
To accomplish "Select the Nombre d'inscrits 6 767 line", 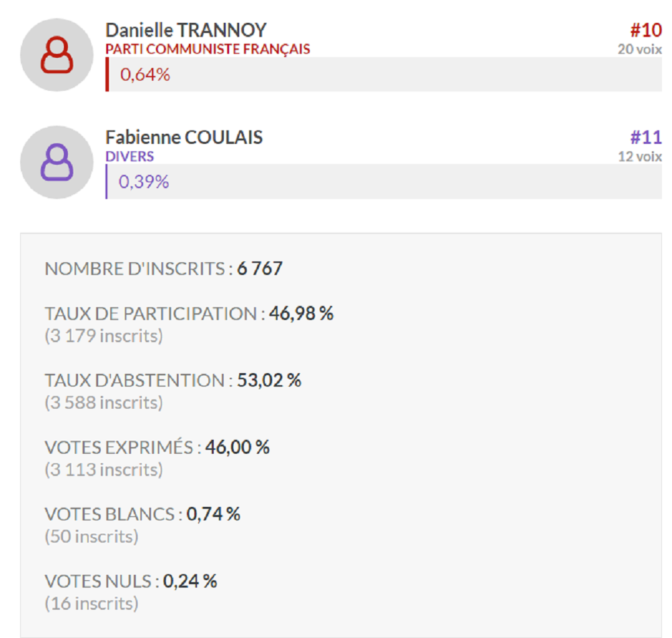I will pos(164,269).
